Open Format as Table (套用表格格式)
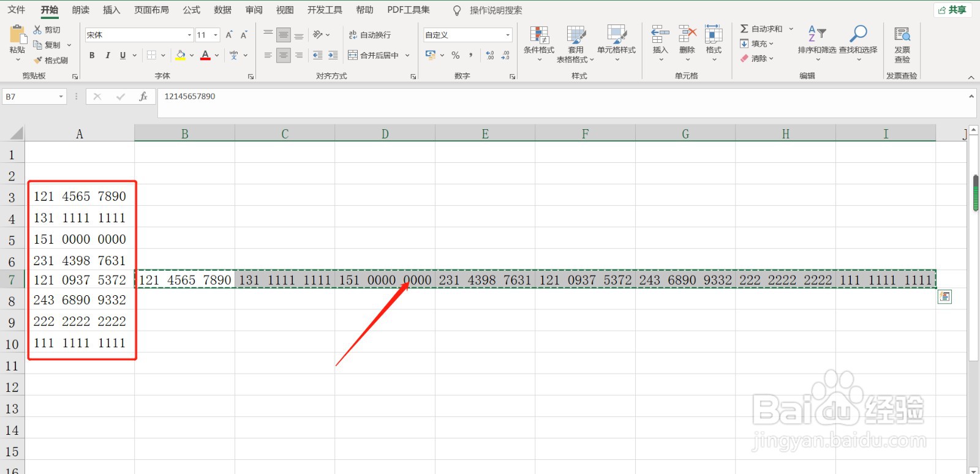This screenshot has width=980, height=474. click(x=576, y=44)
